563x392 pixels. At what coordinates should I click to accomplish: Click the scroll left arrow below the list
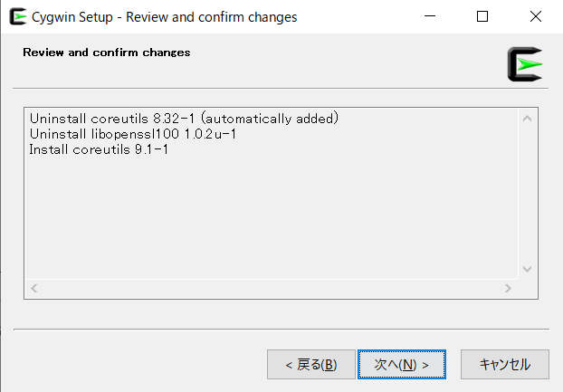[x=35, y=288]
